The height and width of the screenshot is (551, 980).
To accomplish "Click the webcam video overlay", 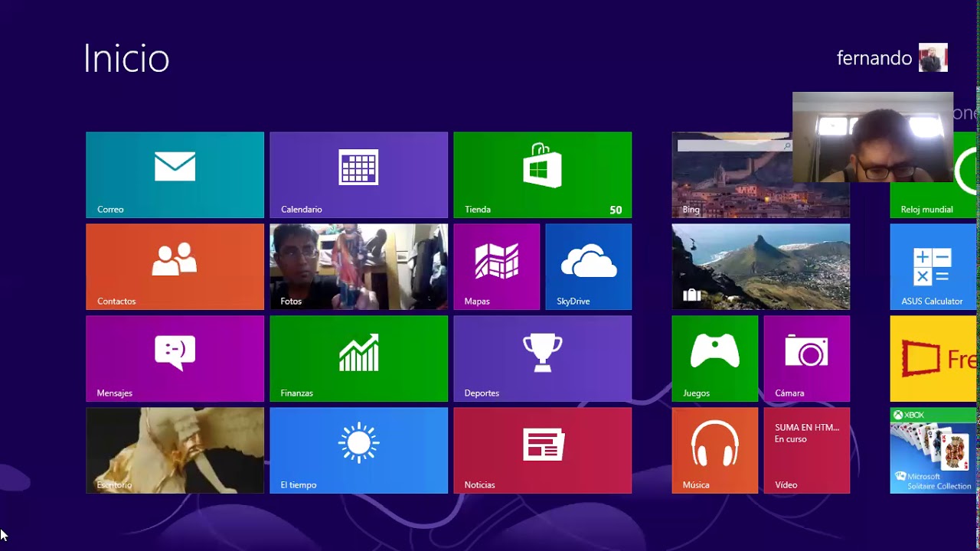I will [873, 137].
